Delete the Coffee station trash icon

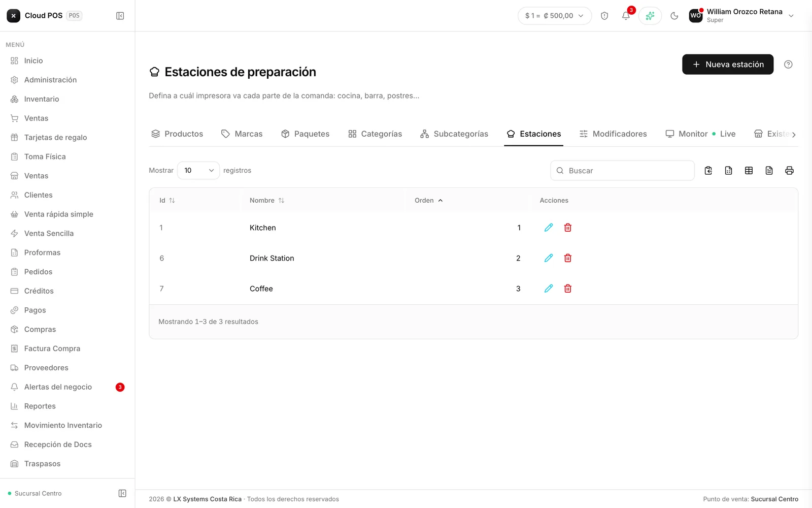click(568, 289)
